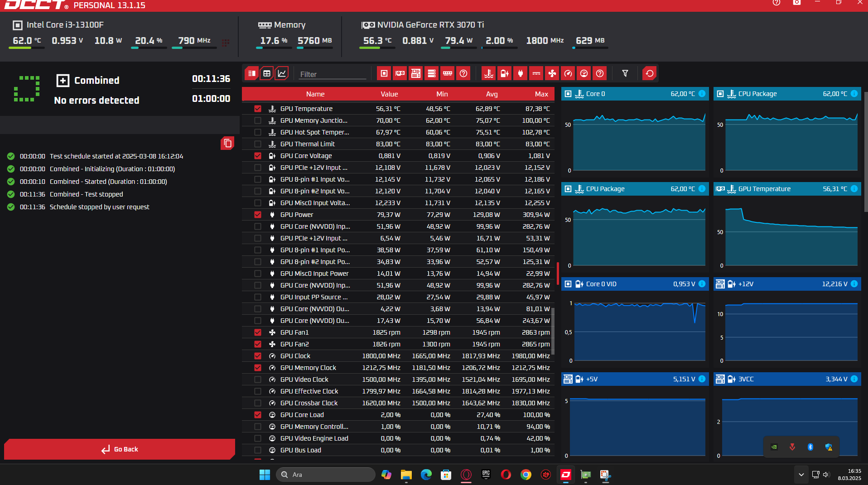Open Google Chrome from the taskbar
The height and width of the screenshot is (485, 868).
click(x=526, y=475)
